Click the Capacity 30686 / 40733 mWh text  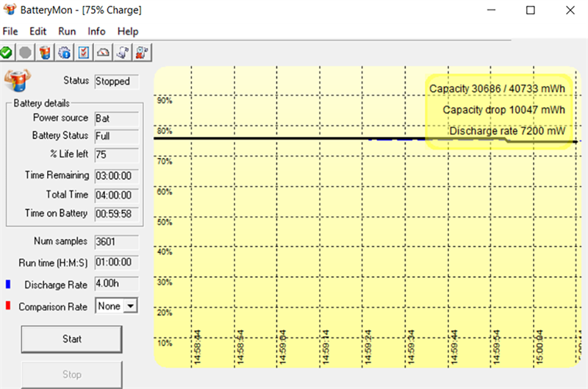497,88
